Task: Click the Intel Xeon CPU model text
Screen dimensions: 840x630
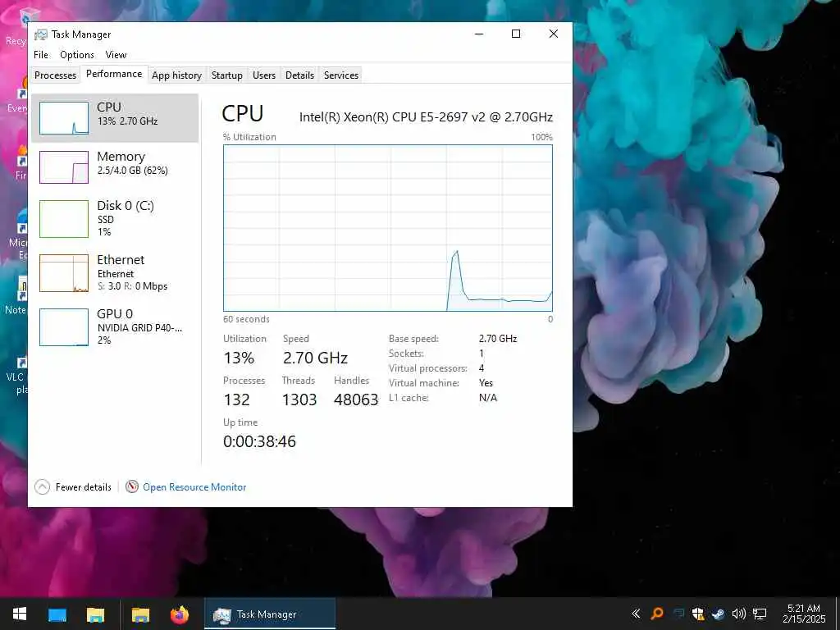Action: [426, 116]
